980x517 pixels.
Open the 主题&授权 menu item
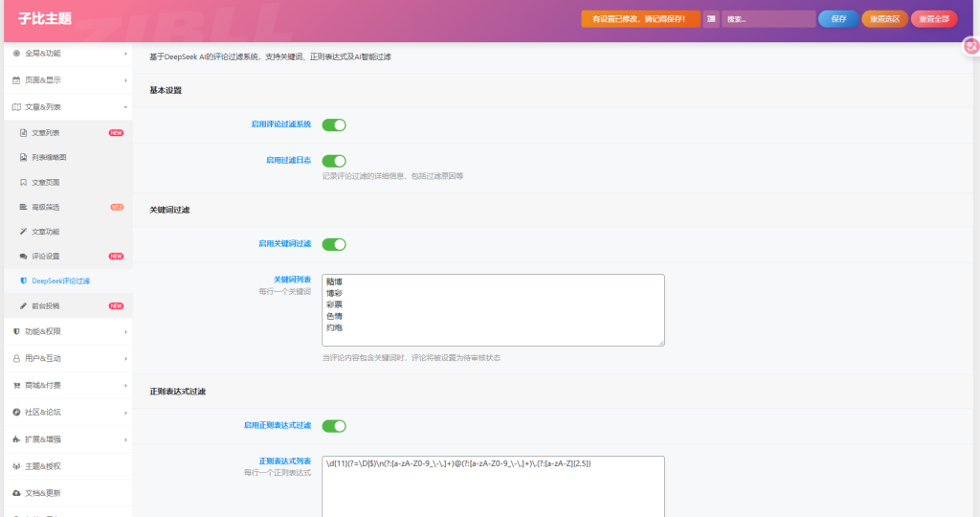point(66,466)
